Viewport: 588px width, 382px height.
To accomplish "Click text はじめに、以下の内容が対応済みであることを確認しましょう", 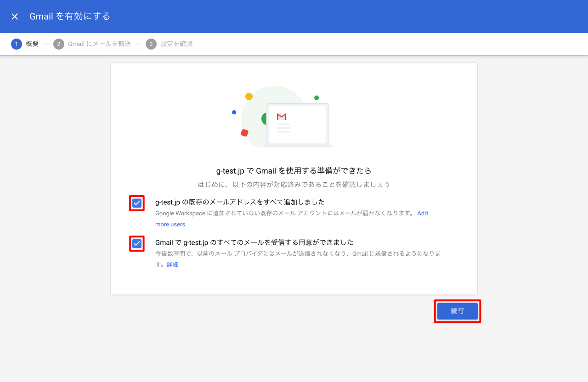I will 294,185.
